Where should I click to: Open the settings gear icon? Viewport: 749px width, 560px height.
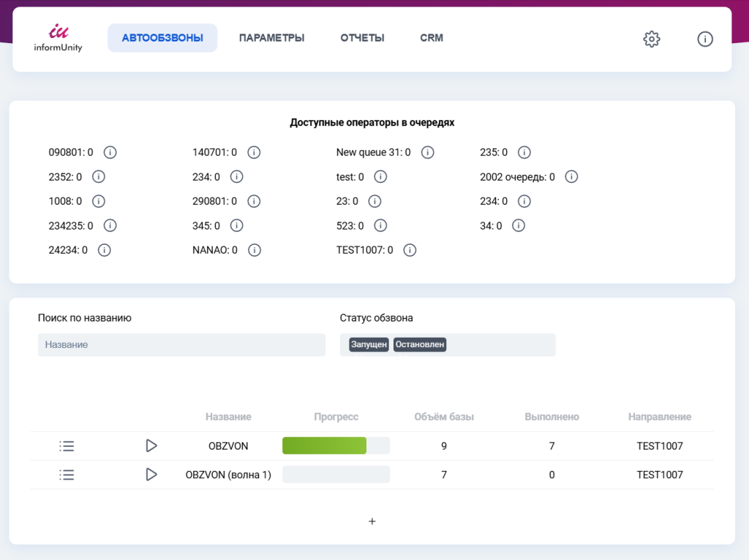[651, 39]
